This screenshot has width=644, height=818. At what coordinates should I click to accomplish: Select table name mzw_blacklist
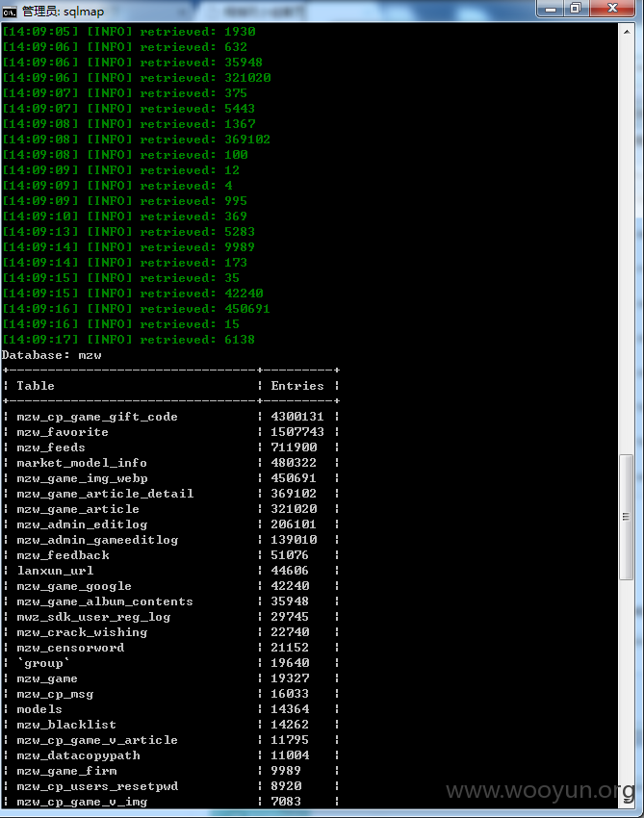pos(66,725)
